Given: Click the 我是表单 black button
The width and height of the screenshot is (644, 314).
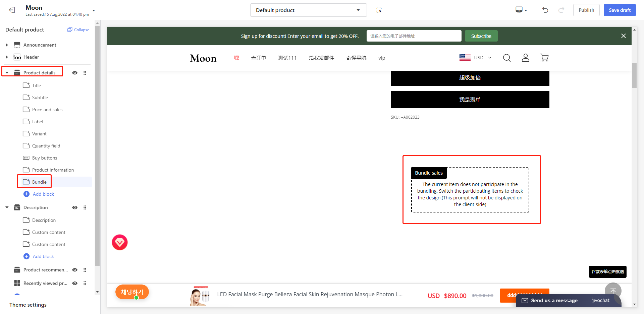Looking at the screenshot, I should [x=470, y=100].
